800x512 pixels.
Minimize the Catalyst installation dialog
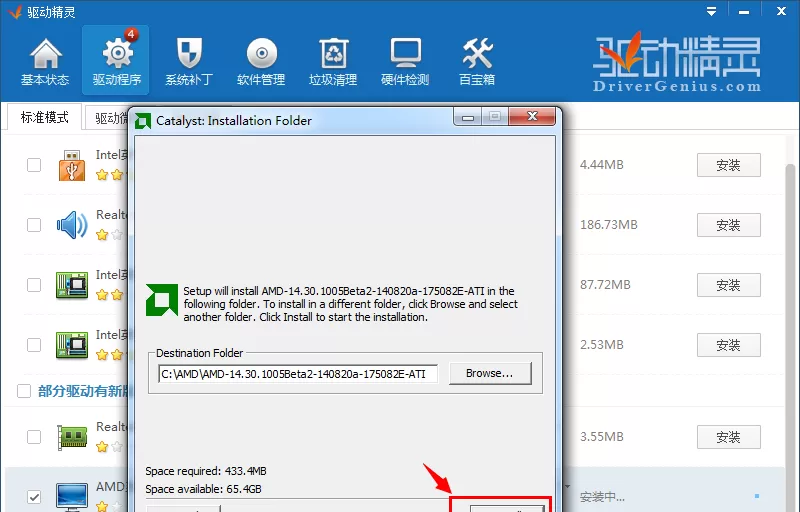click(x=468, y=117)
